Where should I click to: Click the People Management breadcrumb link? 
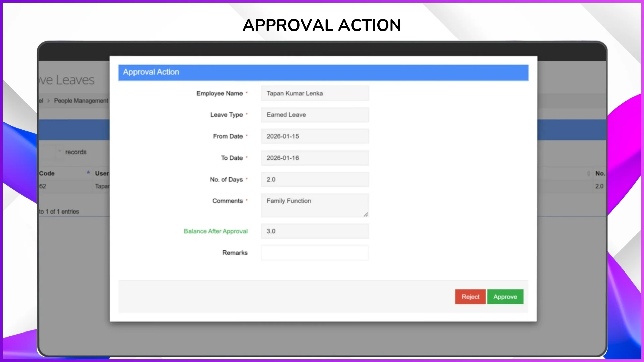[80, 101]
